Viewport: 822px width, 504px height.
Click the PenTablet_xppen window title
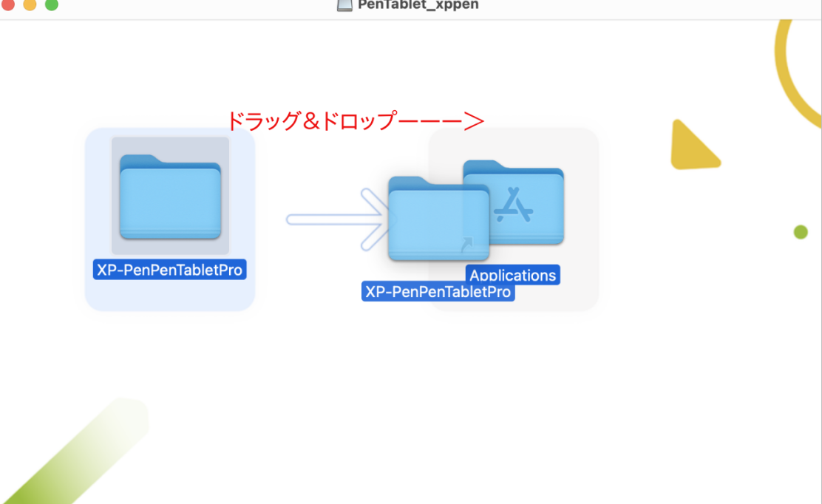click(418, 5)
